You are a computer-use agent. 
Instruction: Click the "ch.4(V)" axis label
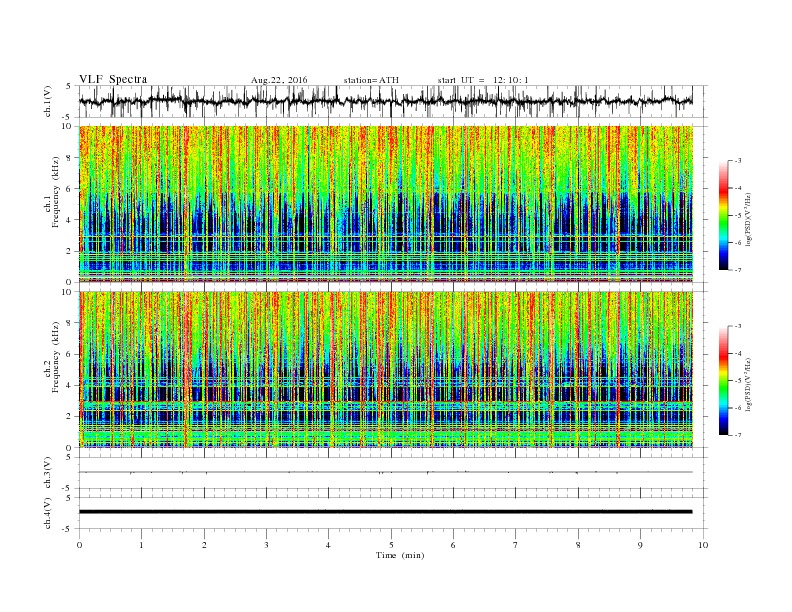point(48,513)
